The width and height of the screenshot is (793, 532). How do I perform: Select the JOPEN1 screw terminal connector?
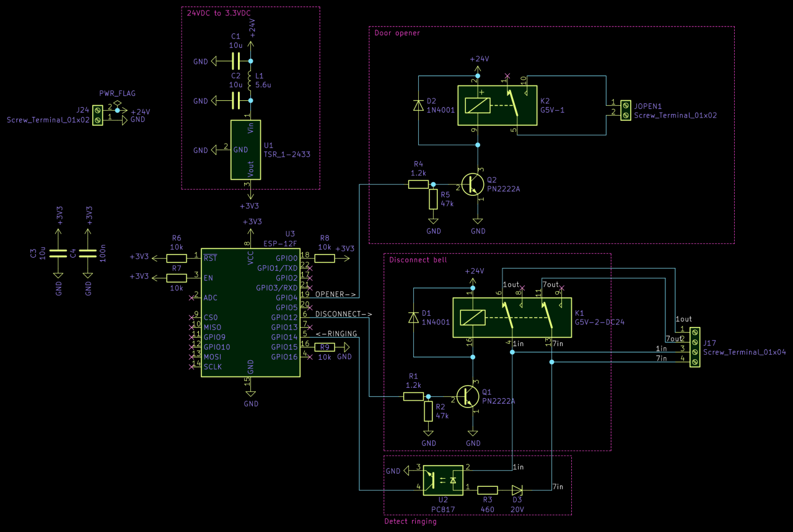pos(626,110)
